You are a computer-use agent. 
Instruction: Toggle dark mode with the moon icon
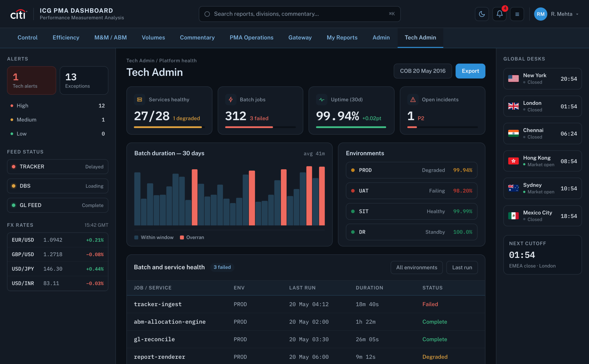tap(482, 14)
